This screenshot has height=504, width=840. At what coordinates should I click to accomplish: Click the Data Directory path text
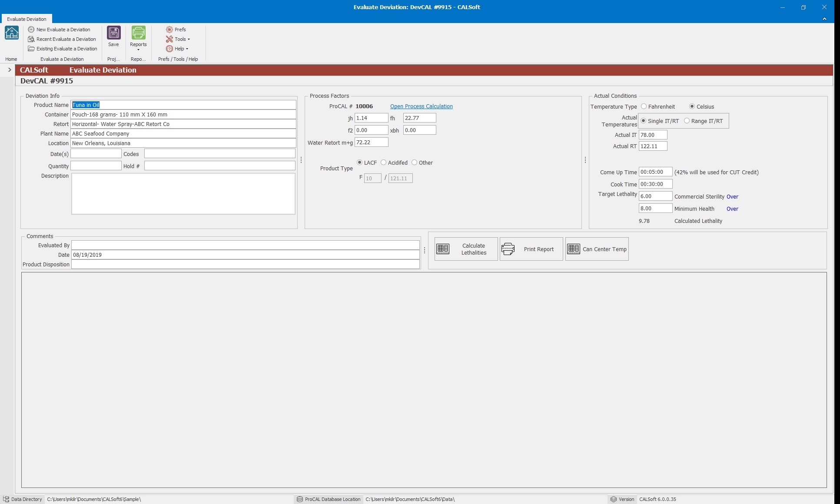tap(94, 499)
